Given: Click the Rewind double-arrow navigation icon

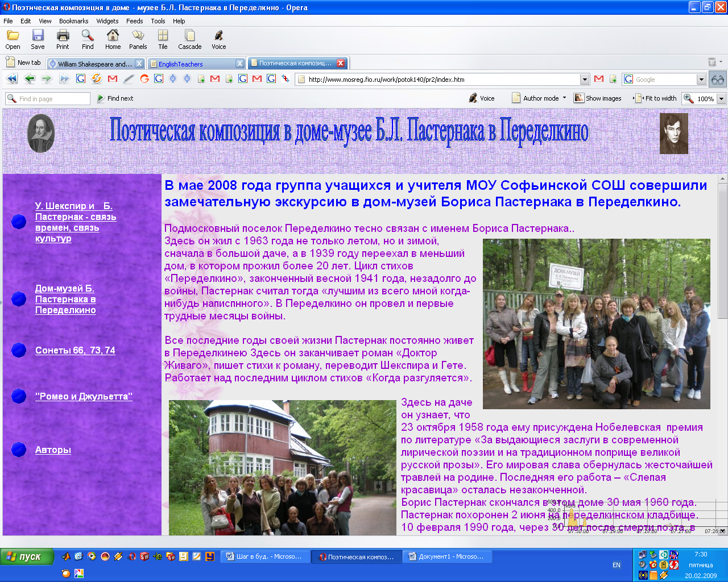Looking at the screenshot, I should point(11,79).
